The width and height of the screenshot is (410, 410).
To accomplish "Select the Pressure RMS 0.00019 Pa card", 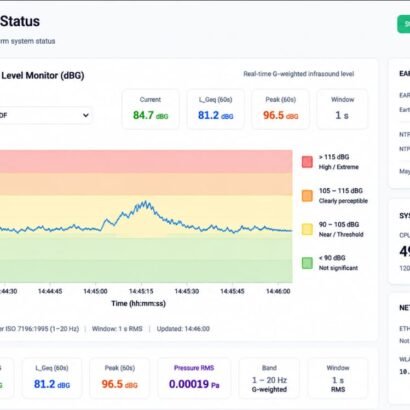I will (194, 378).
